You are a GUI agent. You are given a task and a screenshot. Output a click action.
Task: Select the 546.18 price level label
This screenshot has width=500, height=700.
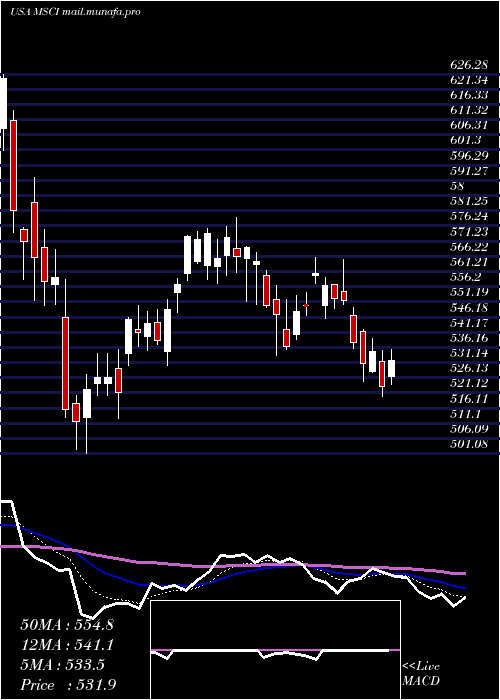pos(469,308)
